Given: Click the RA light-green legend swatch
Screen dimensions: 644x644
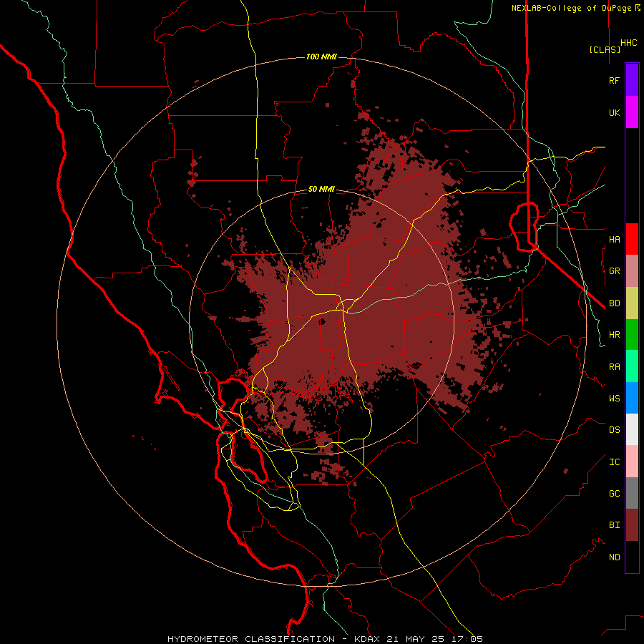Looking at the screenshot, I should point(632,366).
